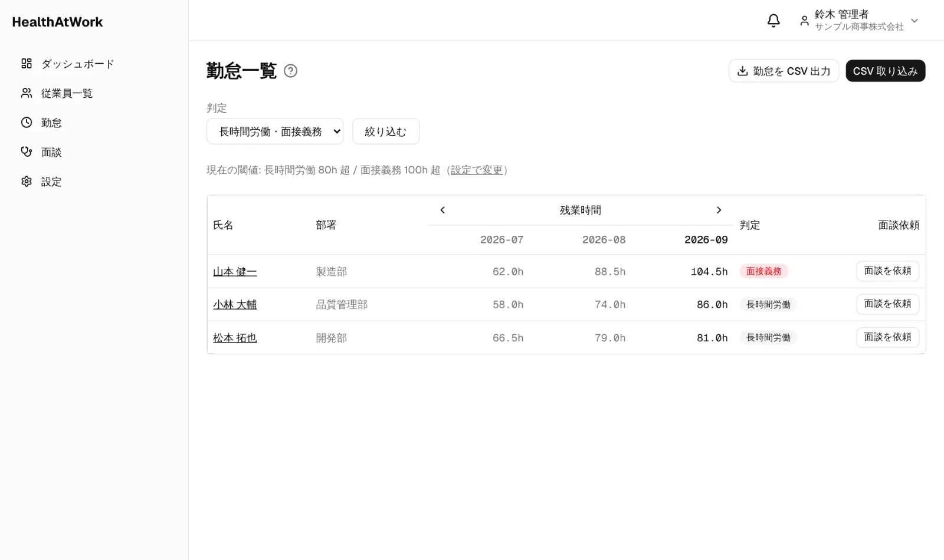The image size is (944, 560).
Task: Show next months with the right chevron
Action: tap(719, 210)
